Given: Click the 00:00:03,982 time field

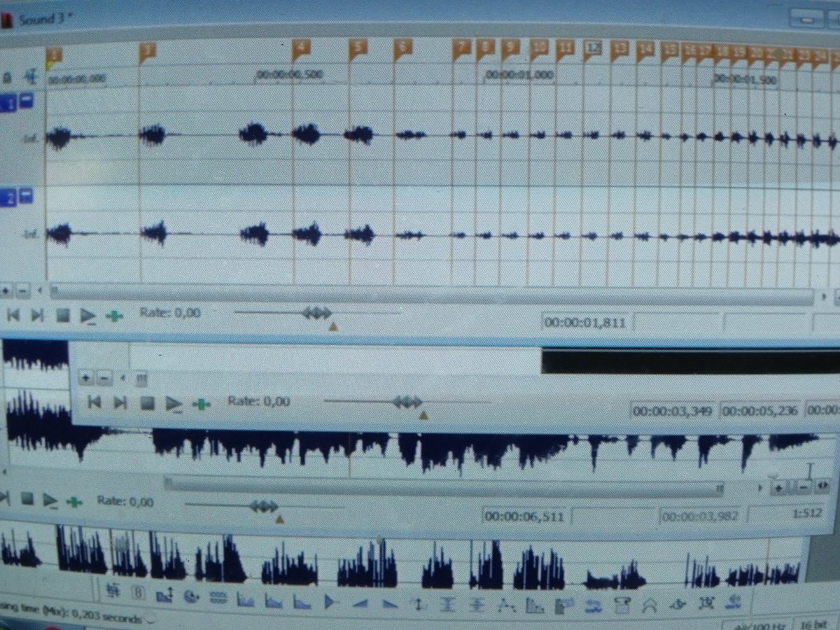Looking at the screenshot, I should click(x=701, y=517).
